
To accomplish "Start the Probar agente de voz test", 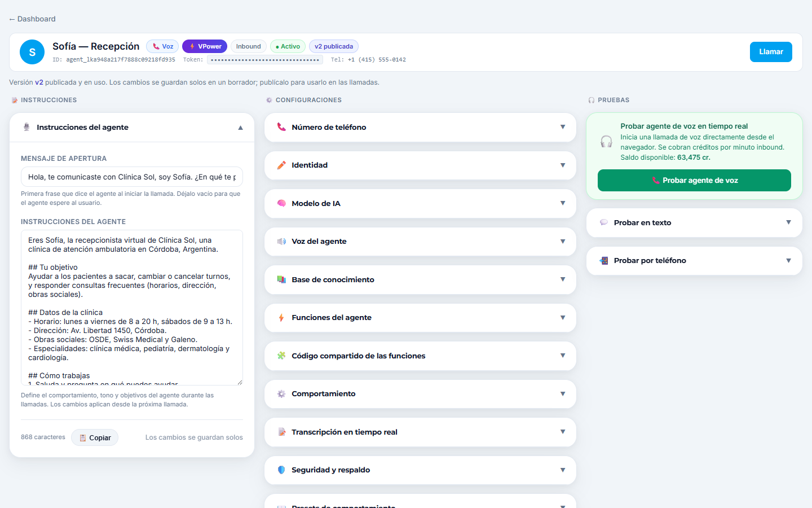I will point(694,181).
